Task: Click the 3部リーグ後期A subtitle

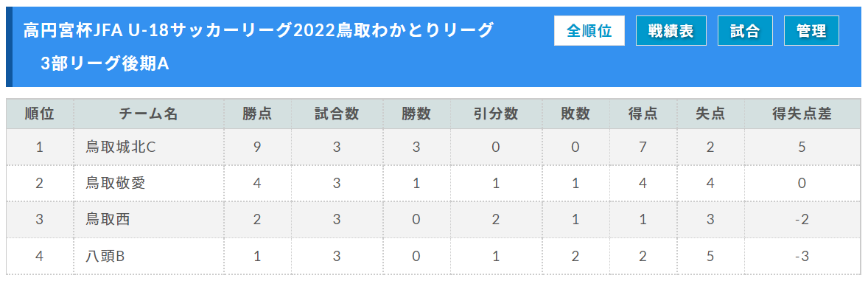Action: click(x=105, y=63)
